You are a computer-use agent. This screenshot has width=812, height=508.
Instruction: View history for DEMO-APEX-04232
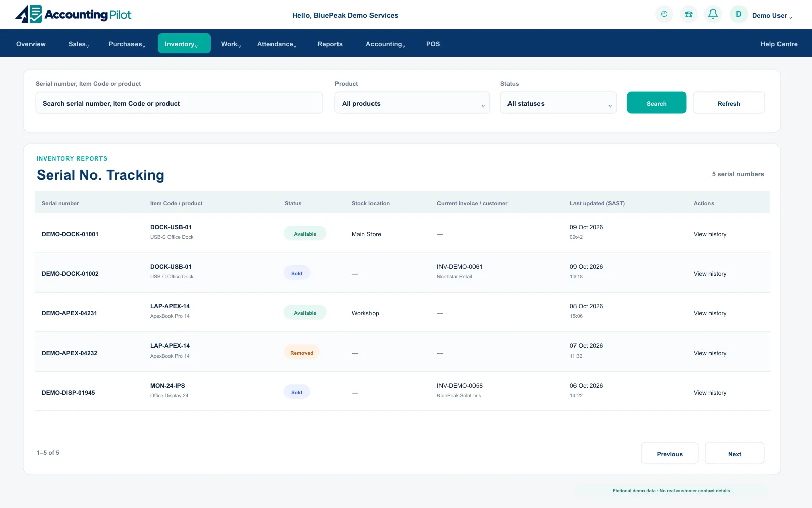(x=710, y=353)
